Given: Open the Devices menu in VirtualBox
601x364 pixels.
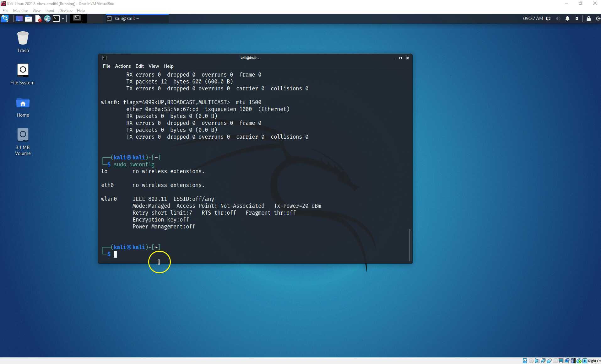Looking at the screenshot, I should pos(65,10).
